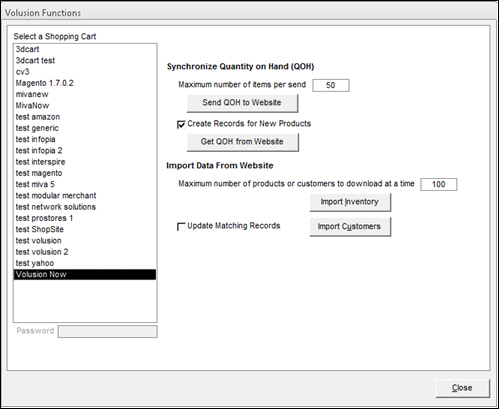Select test yahoo shopping cart

[85, 263]
